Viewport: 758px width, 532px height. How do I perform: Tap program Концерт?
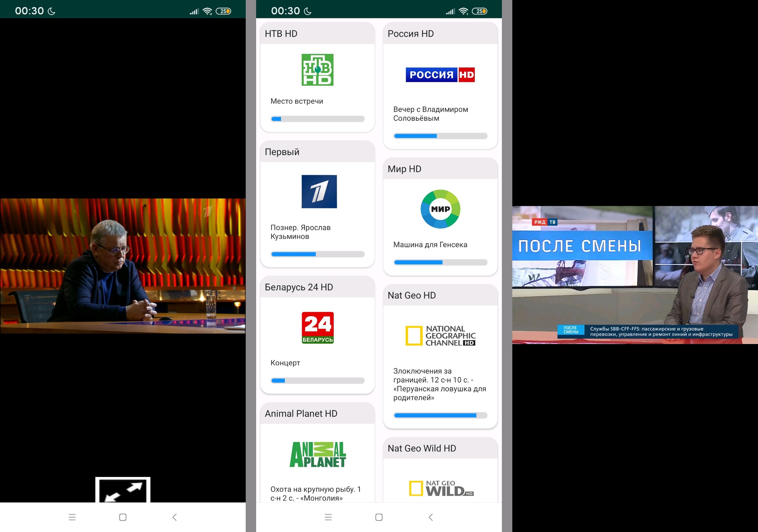click(x=285, y=363)
